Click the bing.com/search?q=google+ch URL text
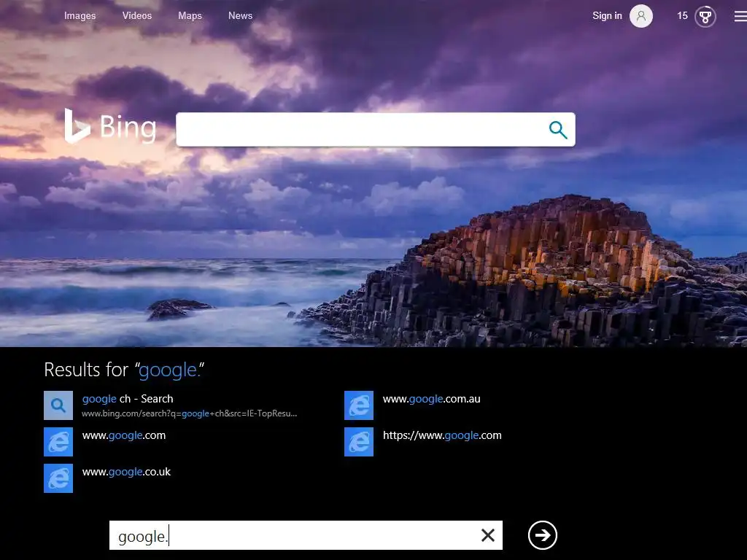747x560 pixels. pos(189,413)
